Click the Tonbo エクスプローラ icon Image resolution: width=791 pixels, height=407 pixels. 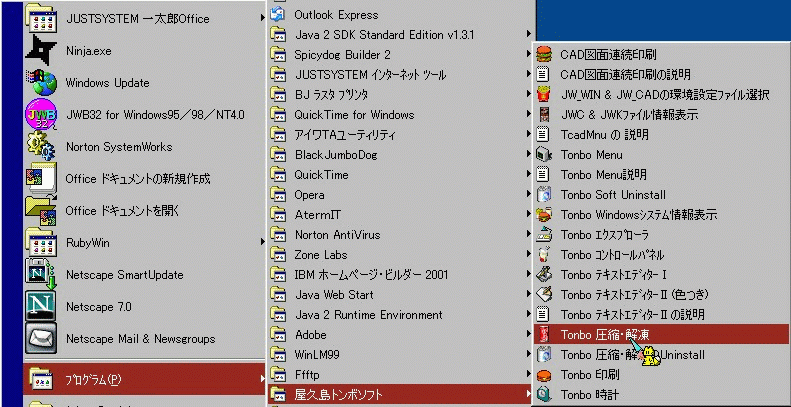pyautogui.click(x=544, y=235)
